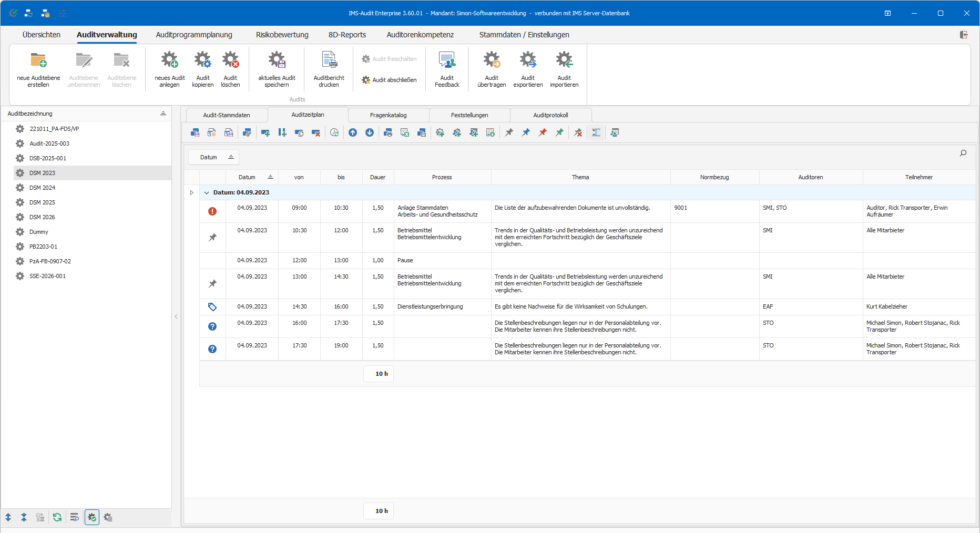Click the print schedule toolbar icon
Image resolution: width=980 pixels, height=533 pixels.
coord(388,132)
